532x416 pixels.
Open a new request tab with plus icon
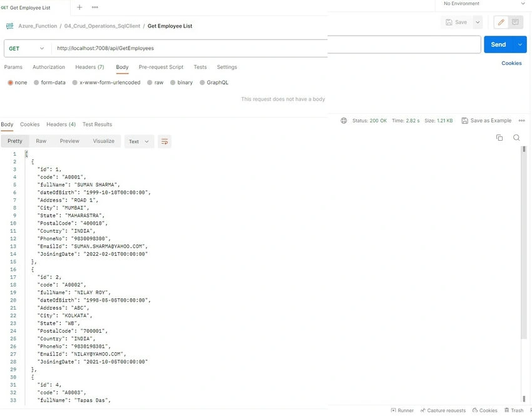(x=79, y=7)
